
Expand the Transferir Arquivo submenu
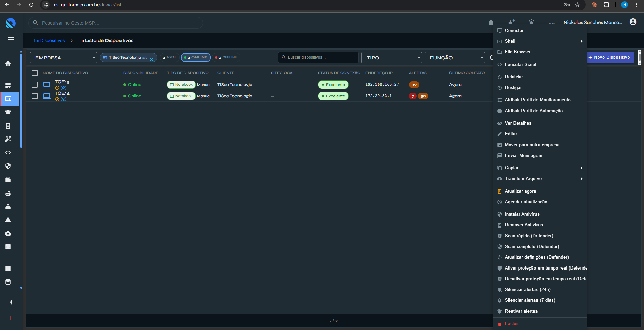coord(540,179)
